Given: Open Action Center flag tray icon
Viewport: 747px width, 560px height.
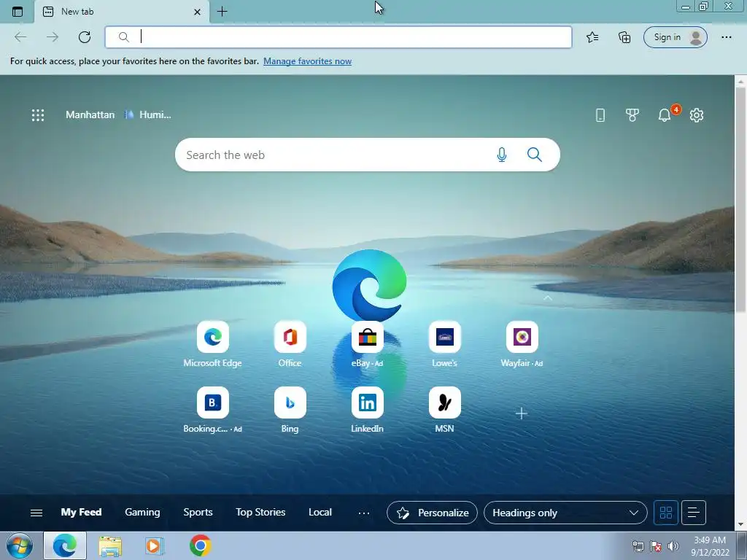Looking at the screenshot, I should pos(656,546).
